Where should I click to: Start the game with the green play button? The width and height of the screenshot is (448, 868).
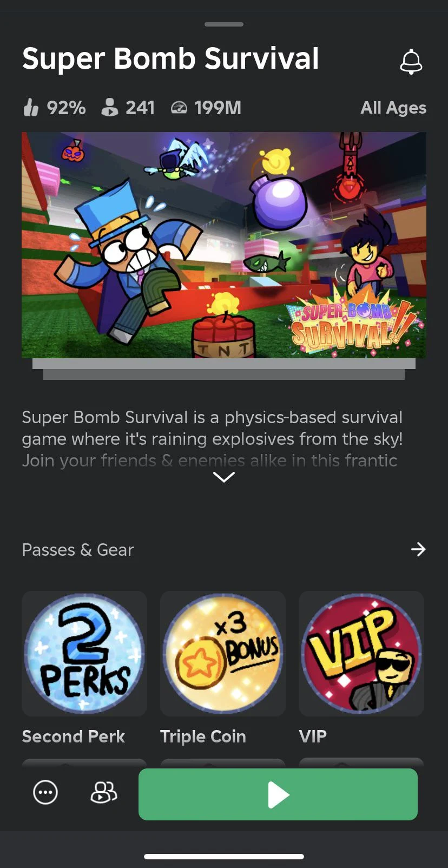[x=278, y=794]
